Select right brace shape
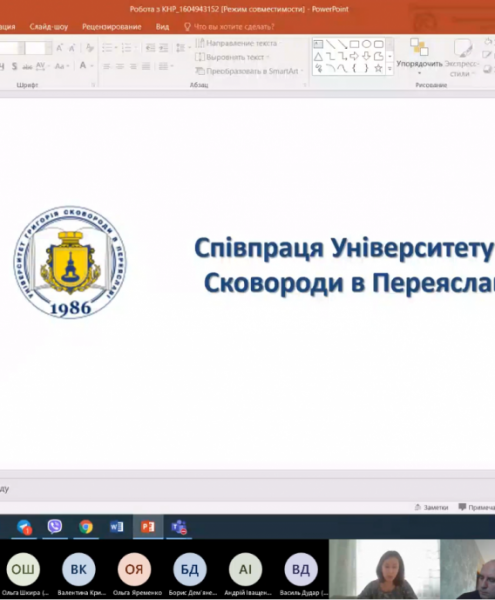 366,68
